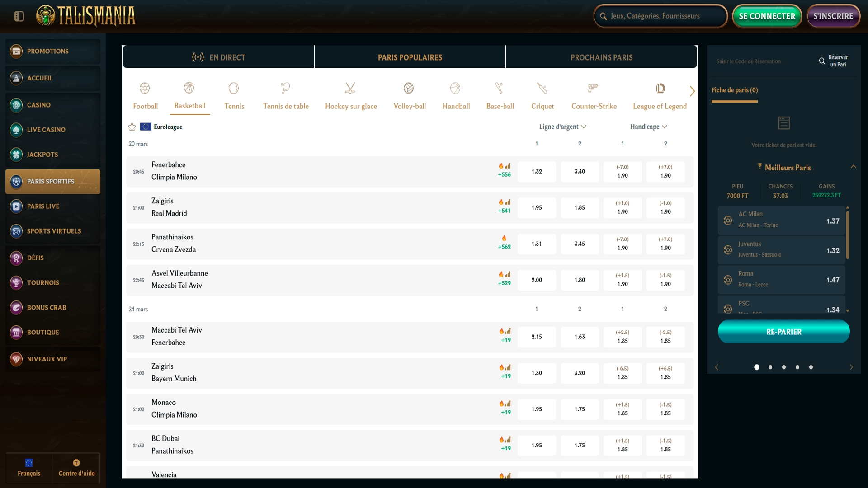Click the SE CONNECTER button
This screenshot has width=868, height=488.
(x=767, y=16)
